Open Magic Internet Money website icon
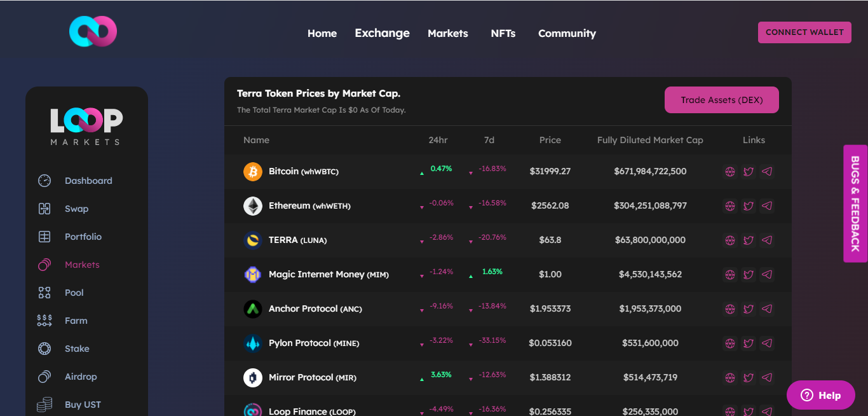Viewport: 868px width, 416px height. point(729,275)
